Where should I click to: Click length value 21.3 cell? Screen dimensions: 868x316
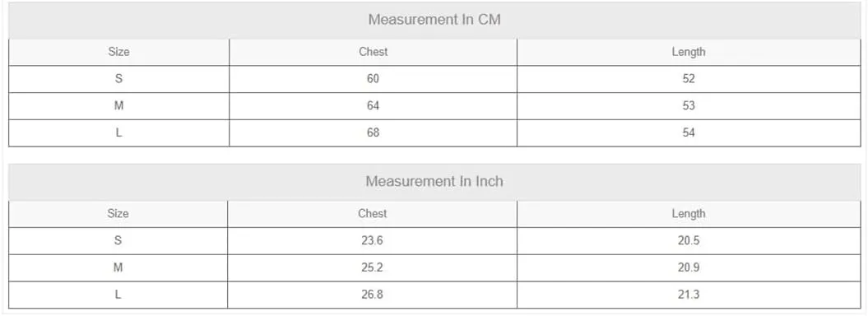pyautogui.click(x=689, y=295)
